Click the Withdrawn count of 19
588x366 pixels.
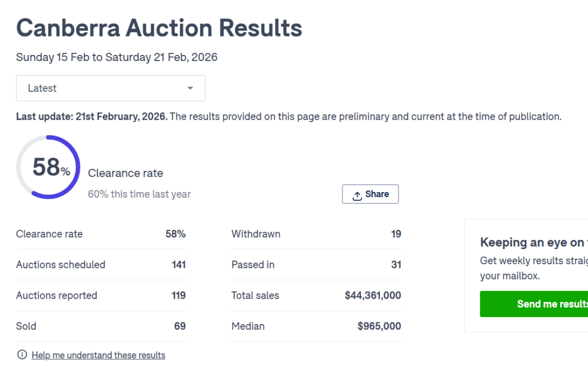(x=396, y=234)
